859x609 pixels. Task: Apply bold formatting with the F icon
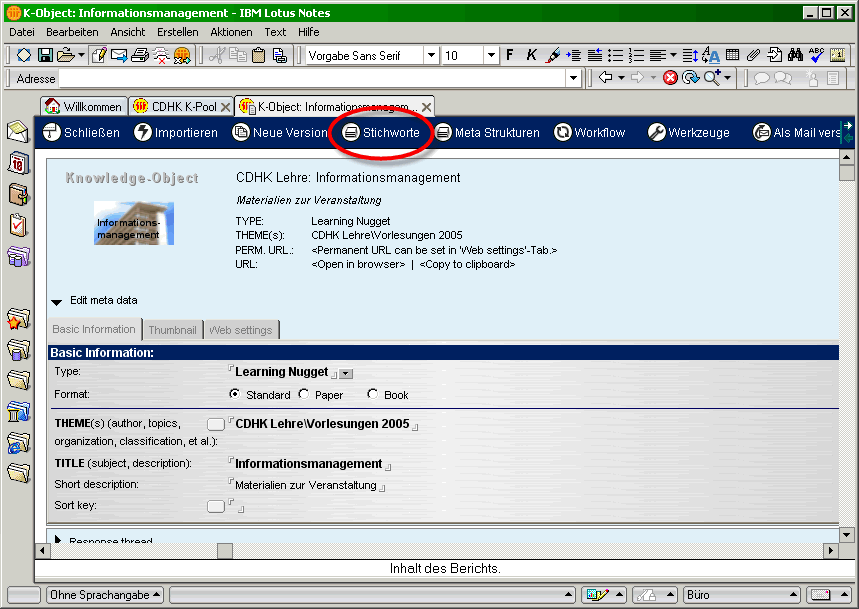(509, 55)
